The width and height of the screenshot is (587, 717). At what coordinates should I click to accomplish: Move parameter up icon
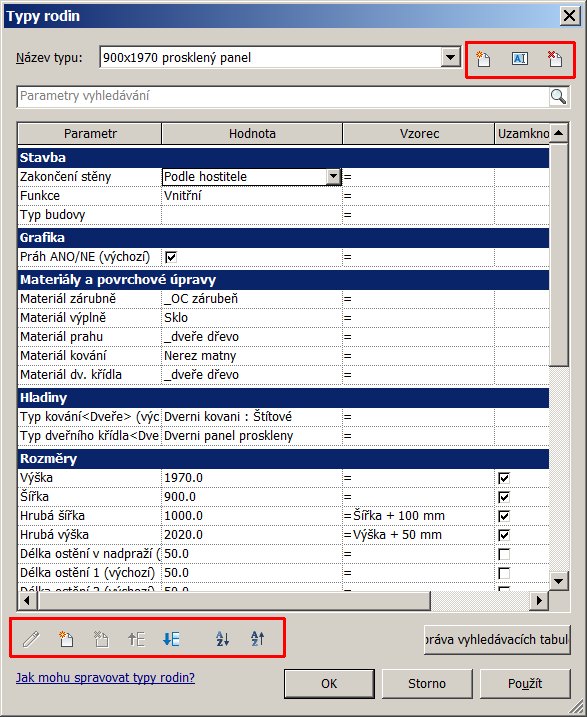136,638
